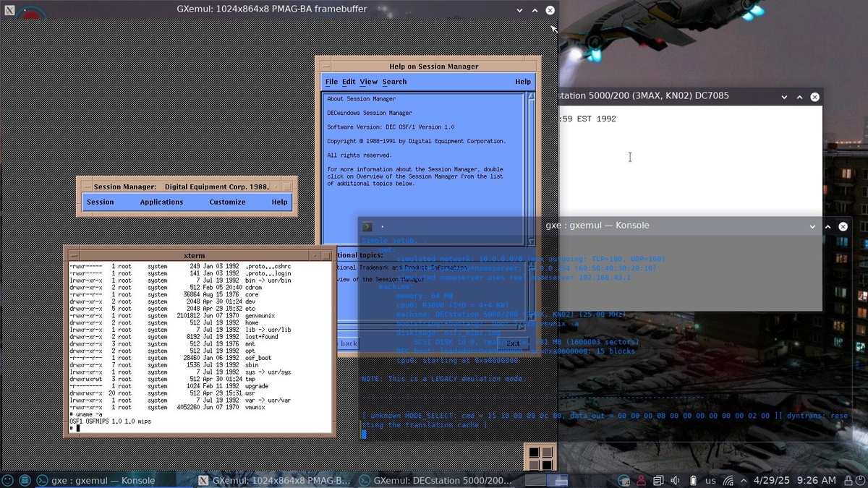
Task: Open Applications menu in Session Manager
Action: tap(161, 202)
